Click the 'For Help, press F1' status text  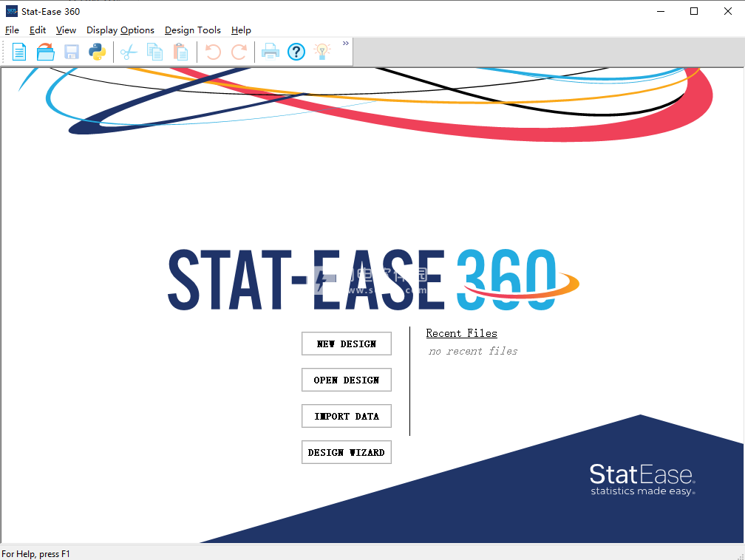[35, 554]
